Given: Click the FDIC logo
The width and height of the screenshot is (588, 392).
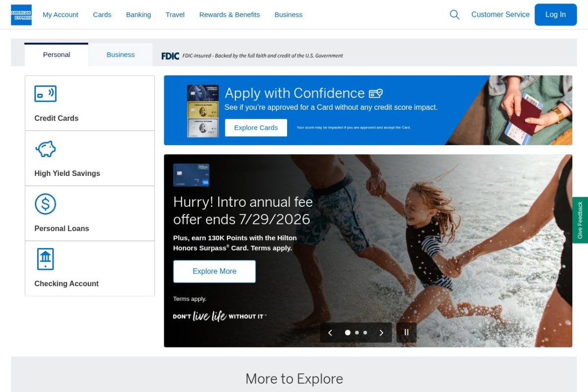Looking at the screenshot, I should 171,56.
